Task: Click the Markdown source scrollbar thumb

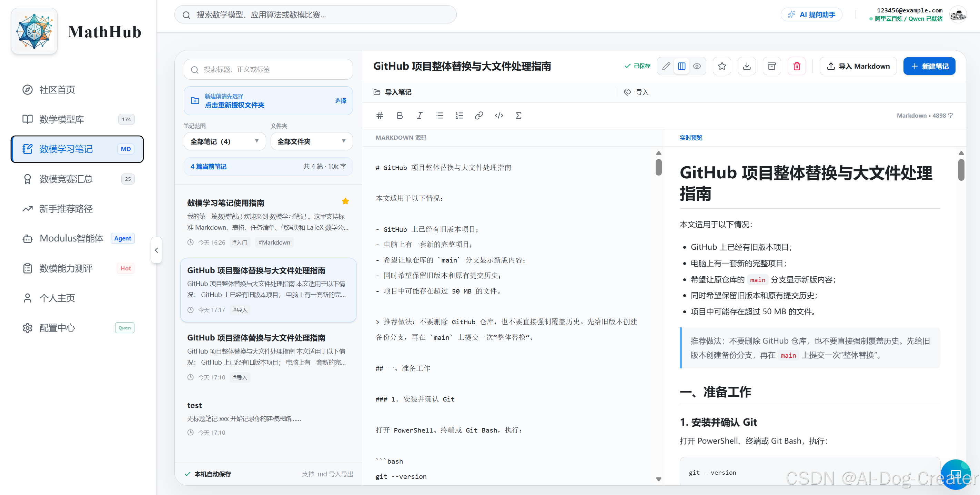Action: [658, 167]
